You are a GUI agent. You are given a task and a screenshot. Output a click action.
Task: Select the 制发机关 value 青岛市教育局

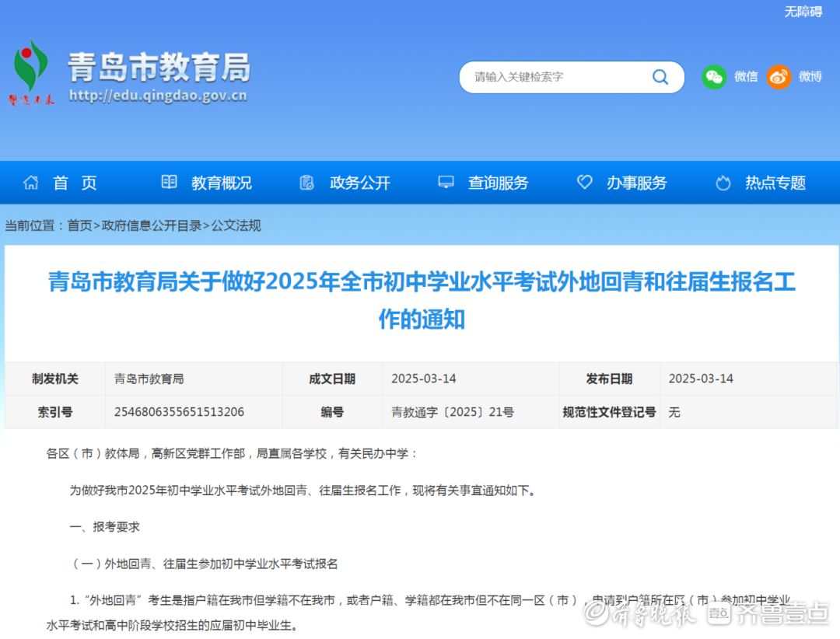149,379
